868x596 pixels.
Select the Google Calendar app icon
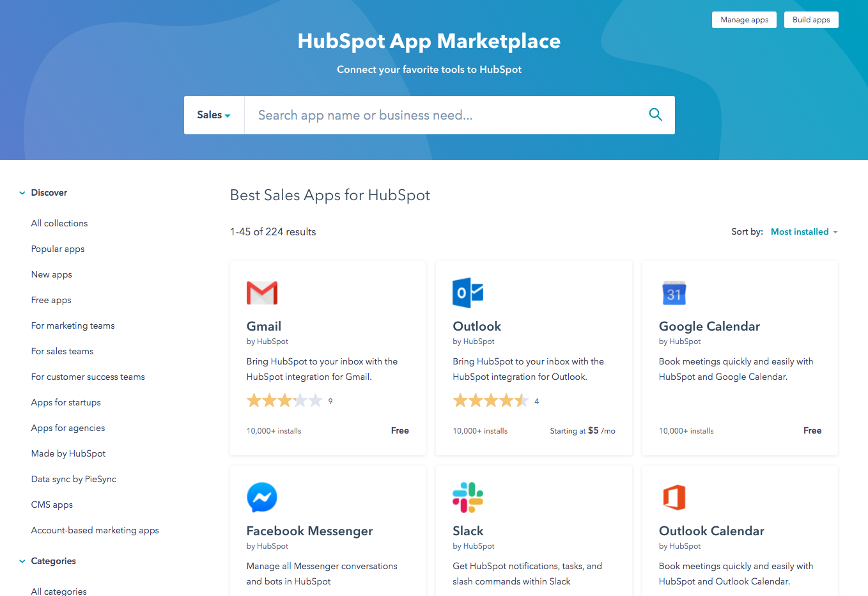[x=675, y=292]
